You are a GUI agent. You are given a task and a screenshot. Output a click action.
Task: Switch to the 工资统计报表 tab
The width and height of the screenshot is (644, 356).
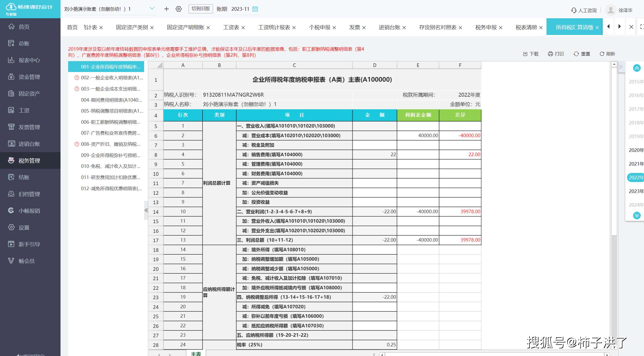[x=274, y=27]
